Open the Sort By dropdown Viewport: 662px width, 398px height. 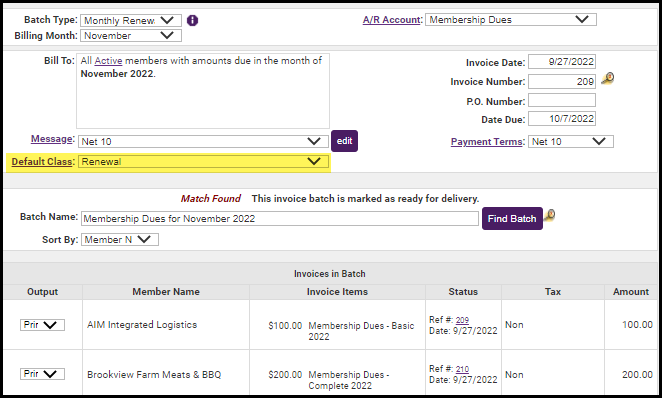[x=120, y=240]
